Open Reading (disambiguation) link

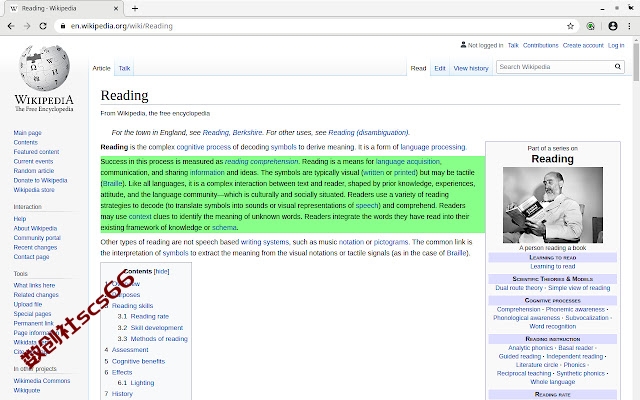(368, 133)
